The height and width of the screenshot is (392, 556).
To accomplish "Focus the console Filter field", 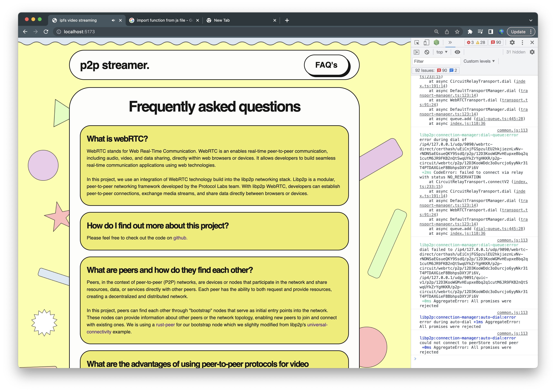I will (436, 61).
